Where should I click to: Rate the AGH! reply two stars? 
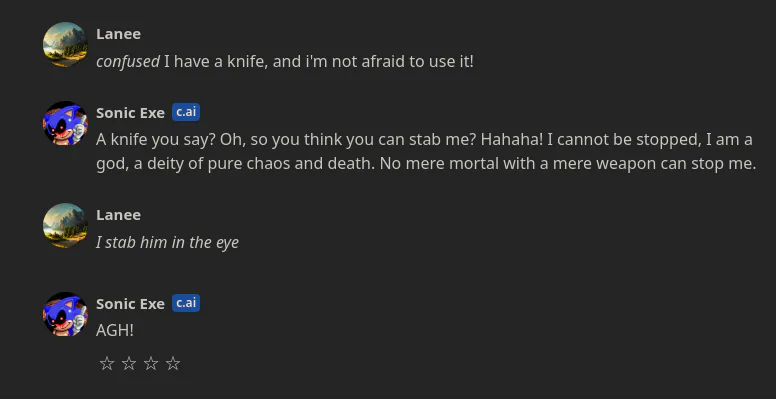point(129,363)
